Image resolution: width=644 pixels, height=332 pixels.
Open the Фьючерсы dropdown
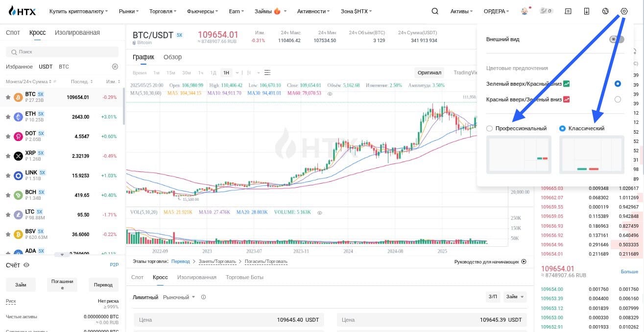[203, 11]
